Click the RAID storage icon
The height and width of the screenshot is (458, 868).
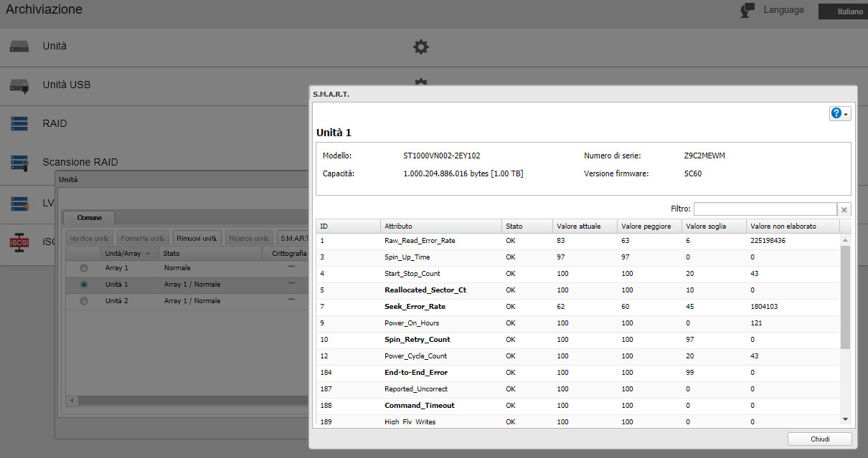coord(19,124)
